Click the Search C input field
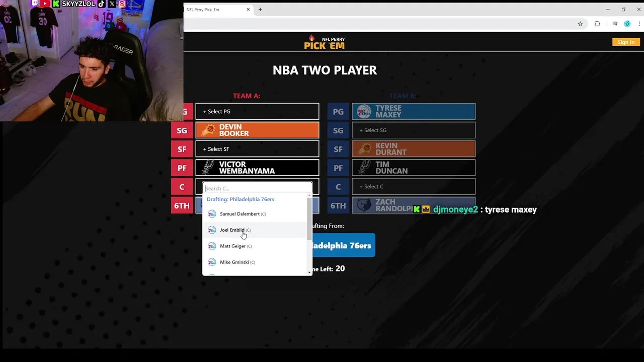The height and width of the screenshot is (362, 644). pyautogui.click(x=257, y=188)
